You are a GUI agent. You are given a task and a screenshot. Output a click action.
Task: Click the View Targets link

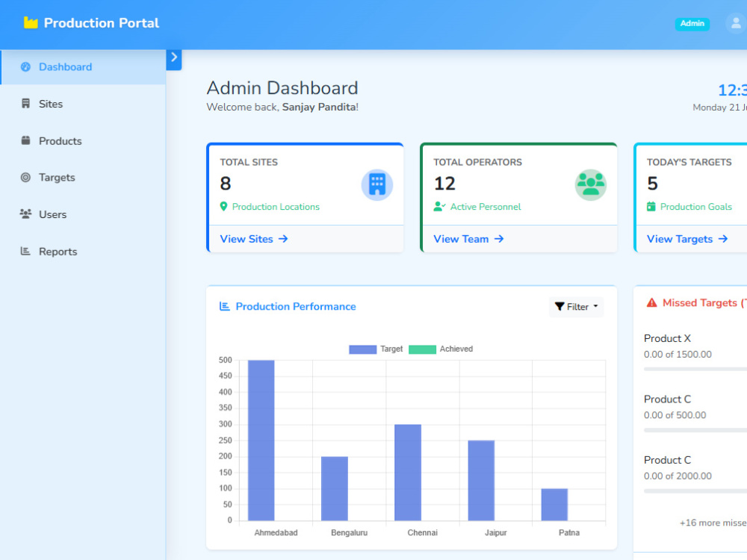[x=687, y=239]
